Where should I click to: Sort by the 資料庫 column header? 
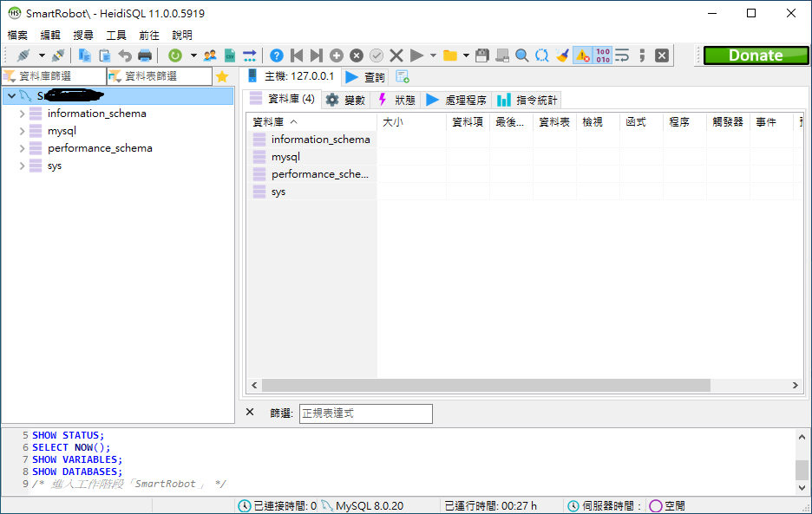click(311, 122)
